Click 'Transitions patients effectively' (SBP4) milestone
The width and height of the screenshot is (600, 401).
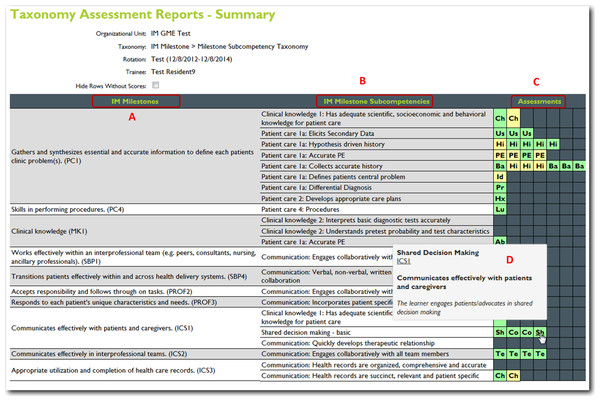coord(129,276)
